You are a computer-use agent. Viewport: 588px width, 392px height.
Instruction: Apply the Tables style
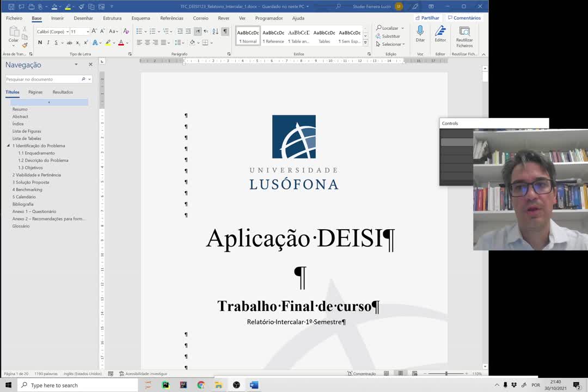tap(324, 36)
